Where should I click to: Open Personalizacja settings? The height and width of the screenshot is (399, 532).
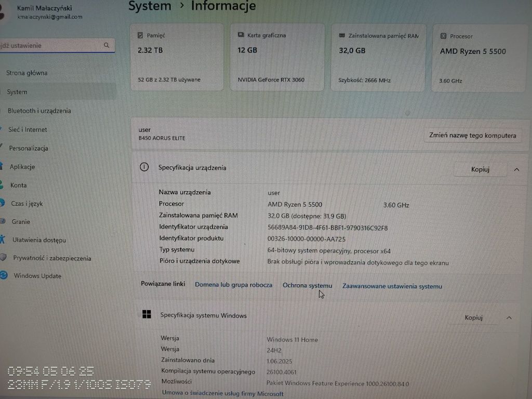click(x=29, y=148)
